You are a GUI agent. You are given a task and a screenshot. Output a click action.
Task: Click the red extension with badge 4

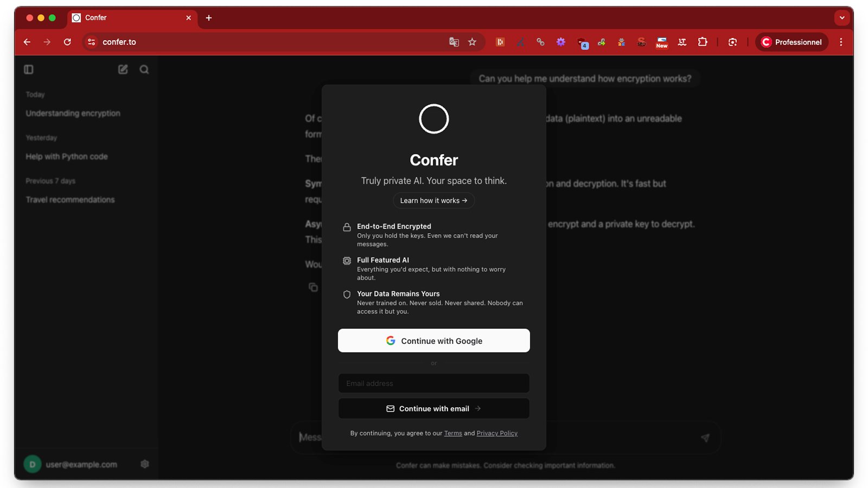[x=582, y=43]
